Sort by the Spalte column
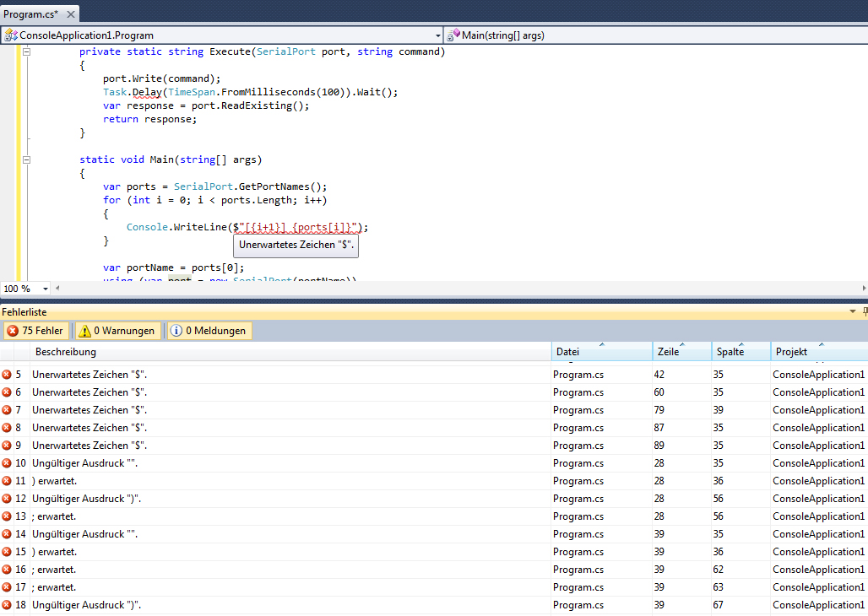 (741, 352)
